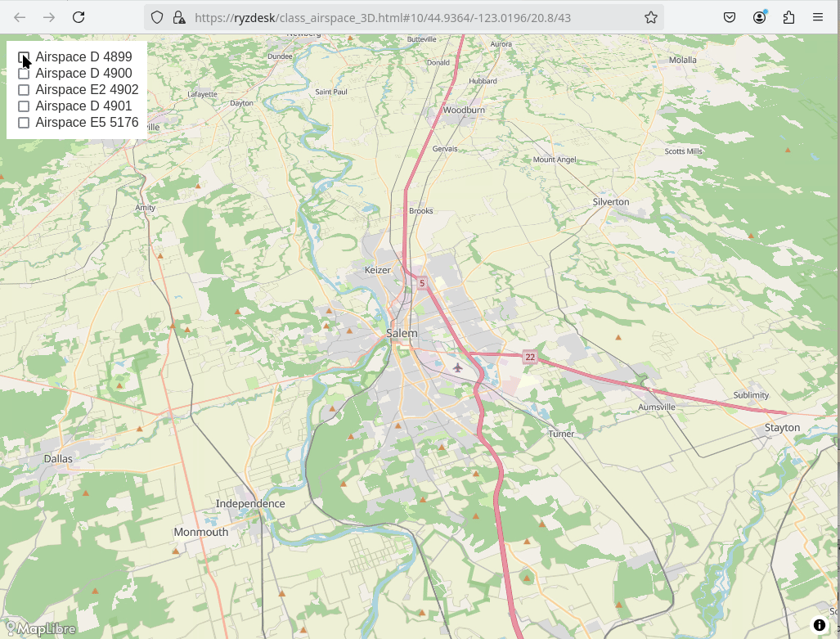Open the map attribution info button
This screenshot has width=840, height=639.
(820, 625)
